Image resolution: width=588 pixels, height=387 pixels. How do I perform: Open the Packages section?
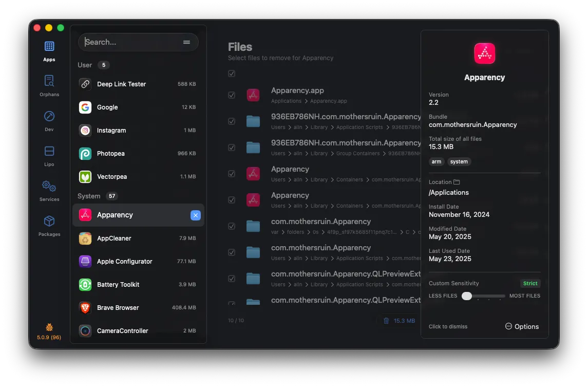pos(49,226)
